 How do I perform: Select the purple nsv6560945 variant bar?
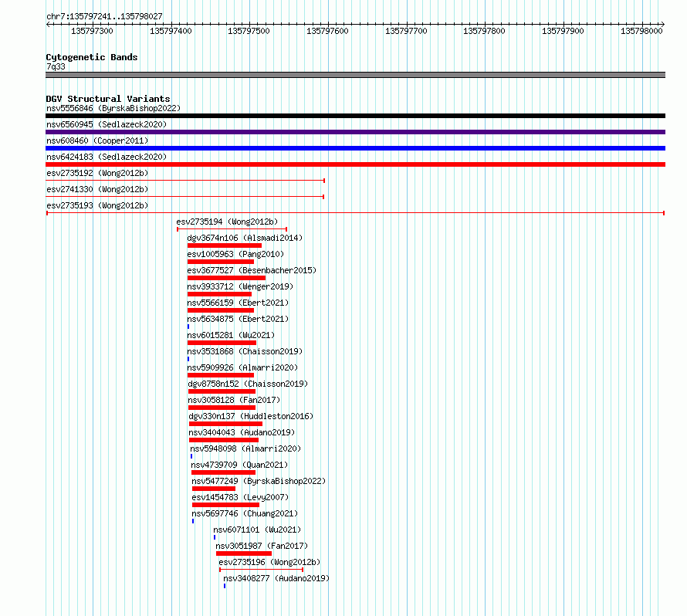pos(355,132)
